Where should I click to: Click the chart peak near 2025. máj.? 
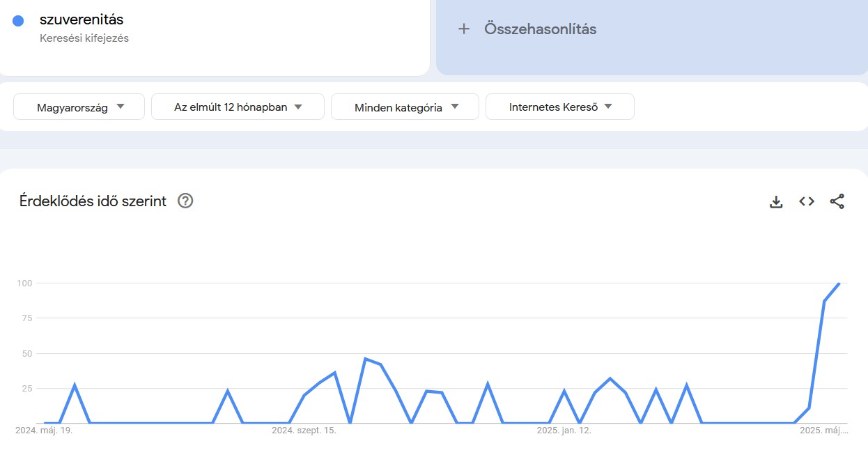[x=839, y=284]
